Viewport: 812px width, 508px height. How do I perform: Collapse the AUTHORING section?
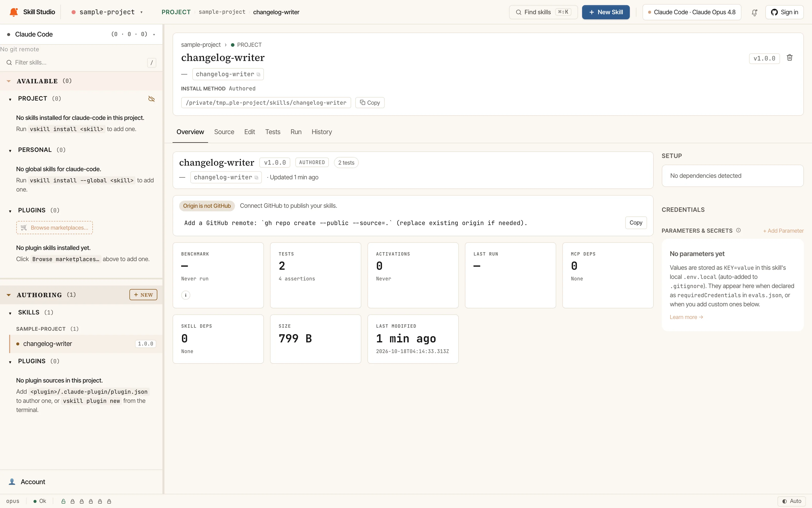(x=9, y=295)
